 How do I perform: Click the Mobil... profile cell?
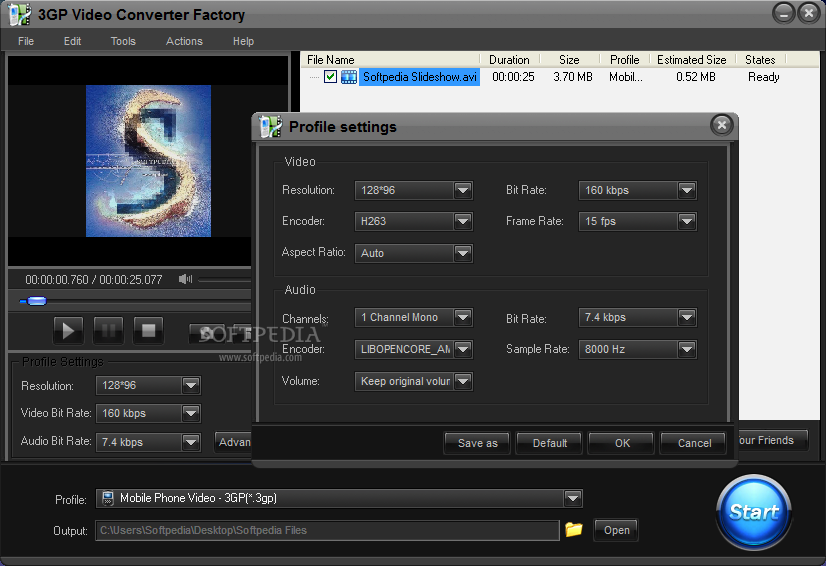tap(625, 77)
